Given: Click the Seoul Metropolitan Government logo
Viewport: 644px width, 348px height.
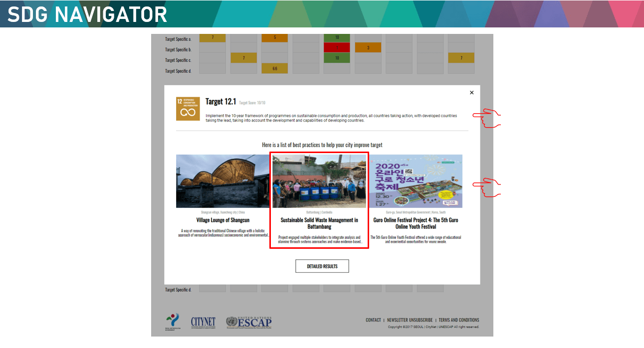Looking at the screenshot, I should coord(173,323).
